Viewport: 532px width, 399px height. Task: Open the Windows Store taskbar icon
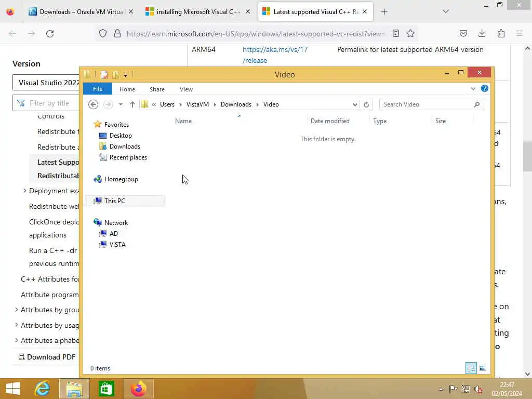click(x=106, y=389)
